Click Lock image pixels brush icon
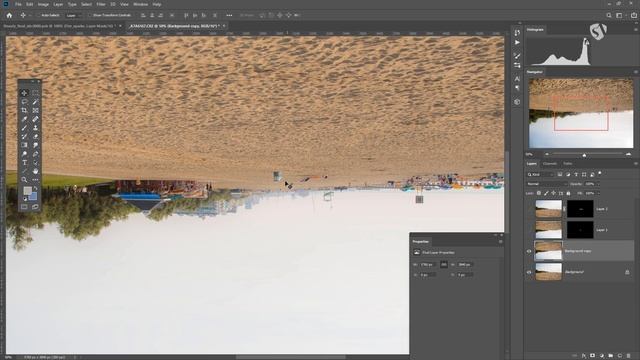 546,193
